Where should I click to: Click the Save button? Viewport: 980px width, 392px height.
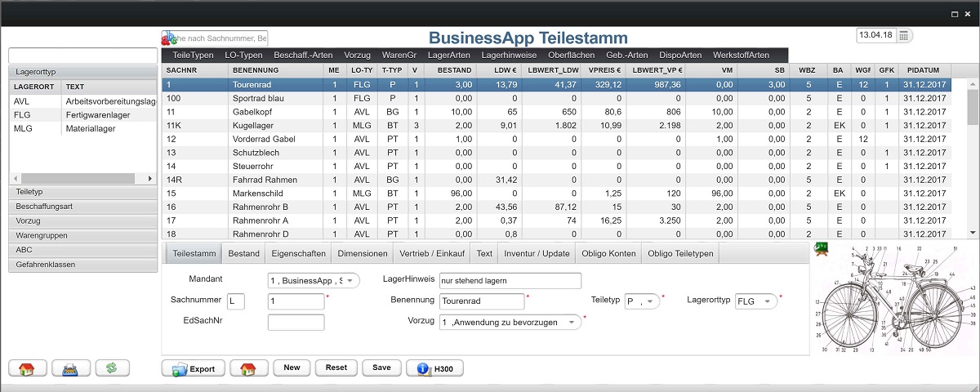[381, 367]
